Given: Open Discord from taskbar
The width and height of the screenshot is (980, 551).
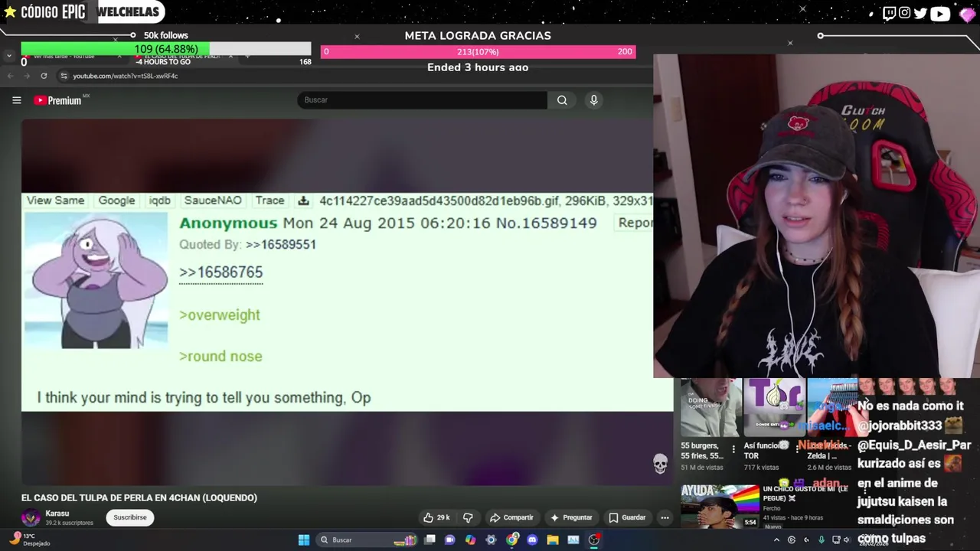Looking at the screenshot, I should pyautogui.click(x=532, y=540).
